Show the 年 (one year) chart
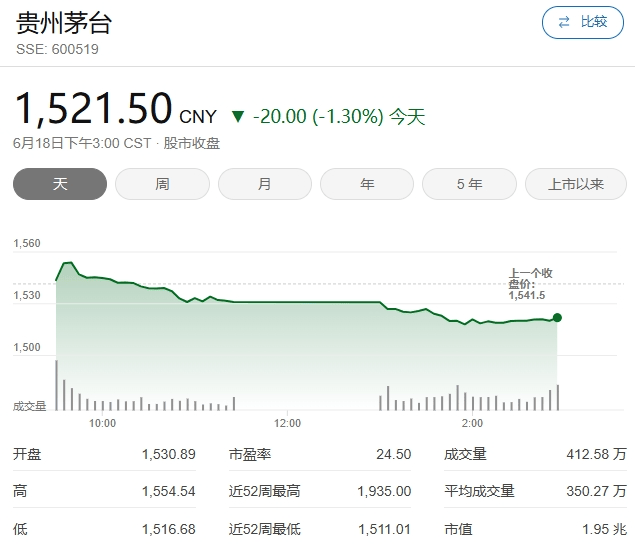635x548 pixels. pyautogui.click(x=367, y=184)
